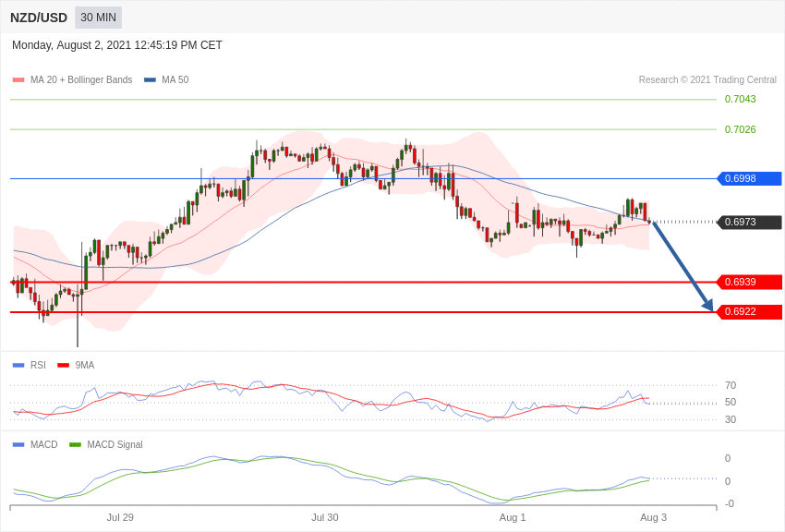Click the MACD -0 axis value
This screenshot has width=785, height=532.
point(729,503)
